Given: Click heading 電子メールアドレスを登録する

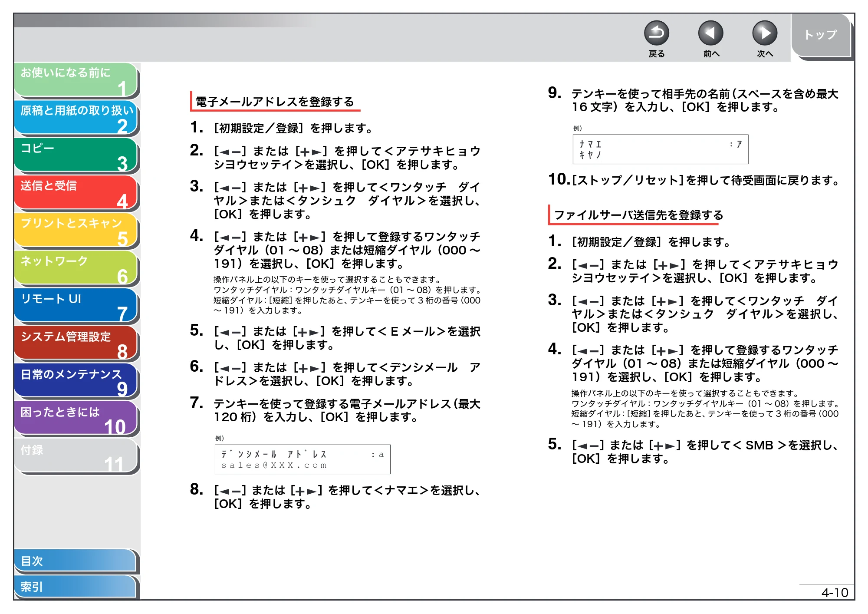Looking at the screenshot, I should pos(275,102).
